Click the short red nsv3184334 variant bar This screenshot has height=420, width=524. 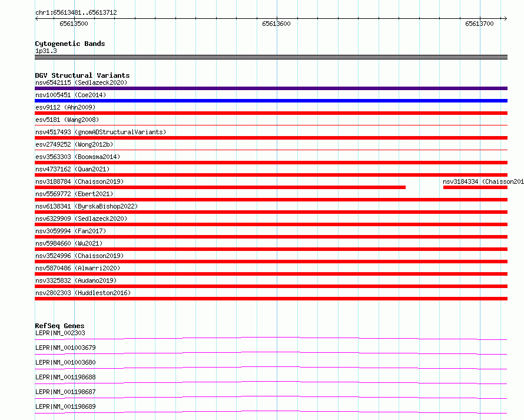point(475,187)
